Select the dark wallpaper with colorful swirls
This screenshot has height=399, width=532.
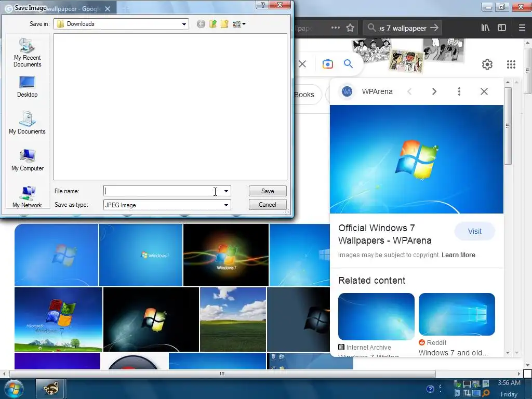(x=226, y=255)
